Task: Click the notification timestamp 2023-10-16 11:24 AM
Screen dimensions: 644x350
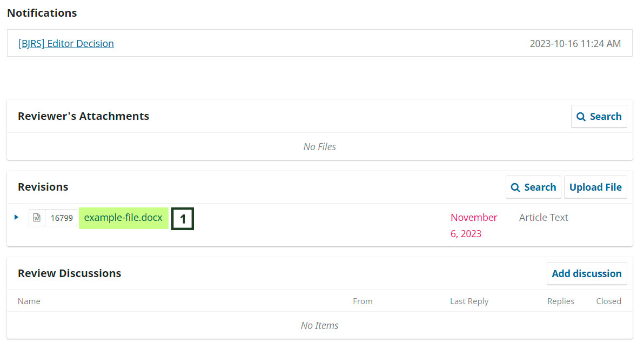Action: pos(575,44)
